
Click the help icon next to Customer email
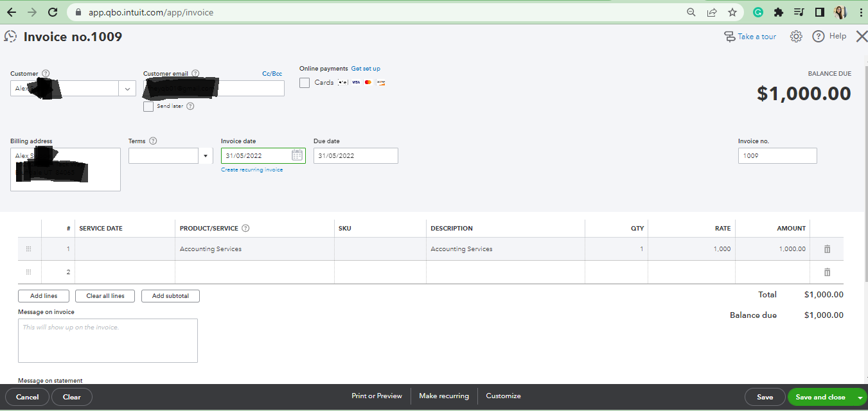pos(195,74)
